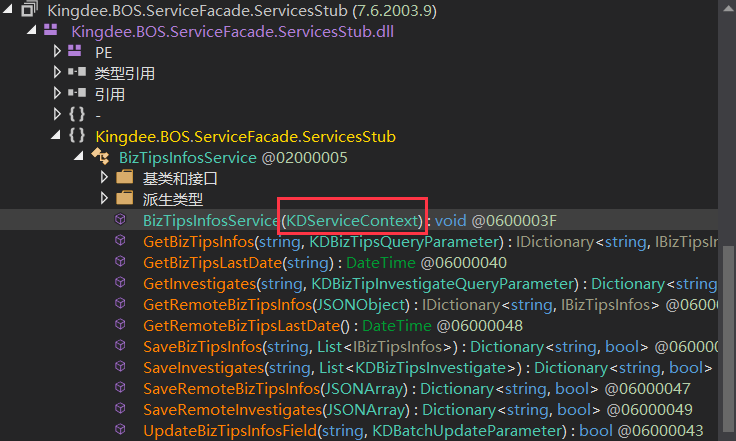
Task: Select the 派生类型 item
Action: 173,199
